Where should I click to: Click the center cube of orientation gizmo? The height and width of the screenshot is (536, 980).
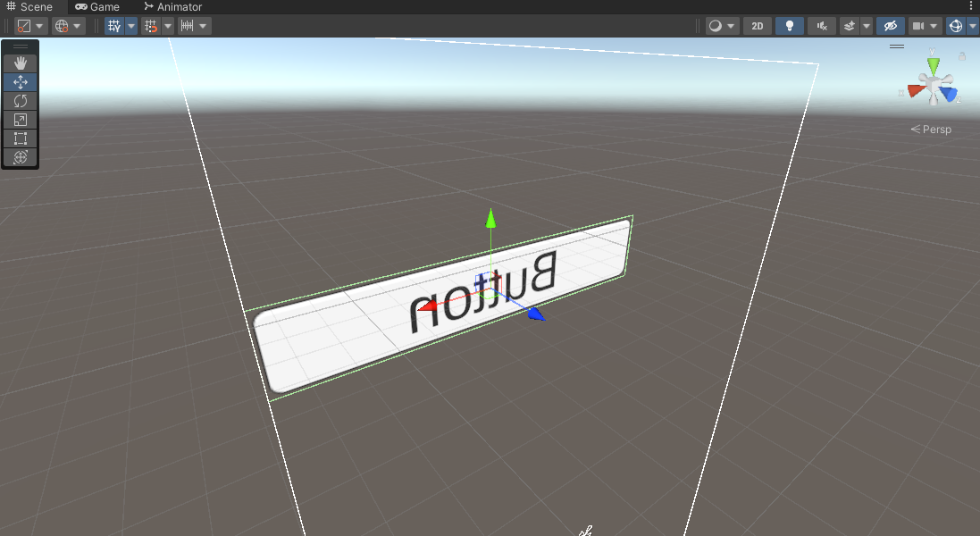coord(934,85)
